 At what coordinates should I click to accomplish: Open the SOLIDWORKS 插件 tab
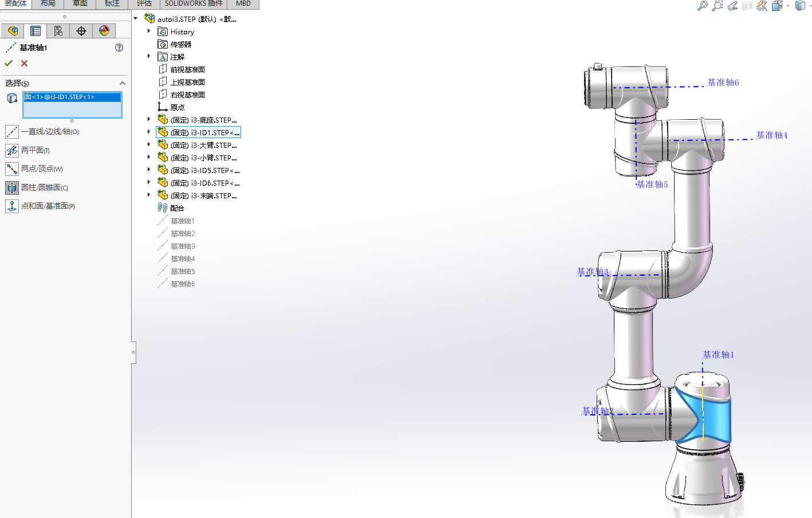pos(194,4)
